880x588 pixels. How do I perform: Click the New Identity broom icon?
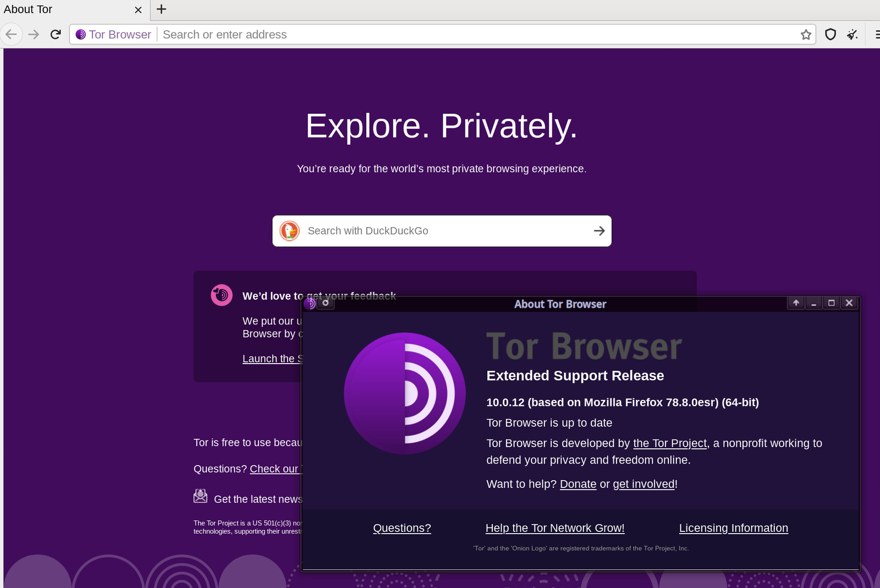pos(853,35)
